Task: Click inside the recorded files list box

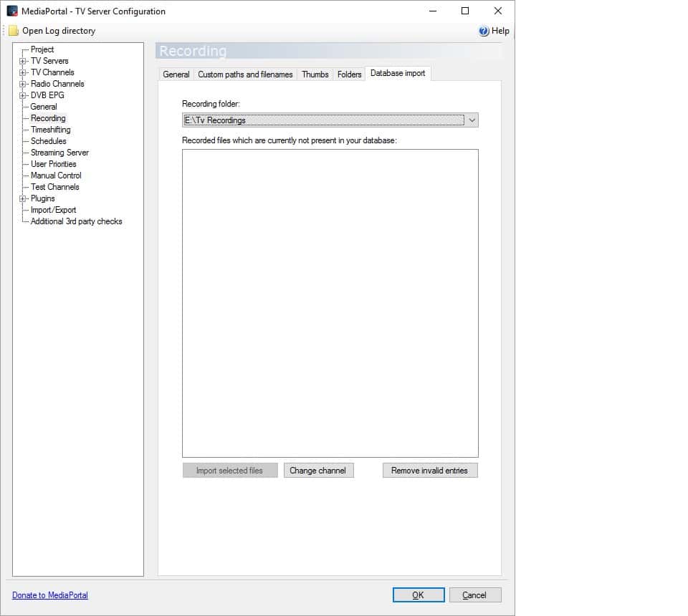Action: coord(330,302)
